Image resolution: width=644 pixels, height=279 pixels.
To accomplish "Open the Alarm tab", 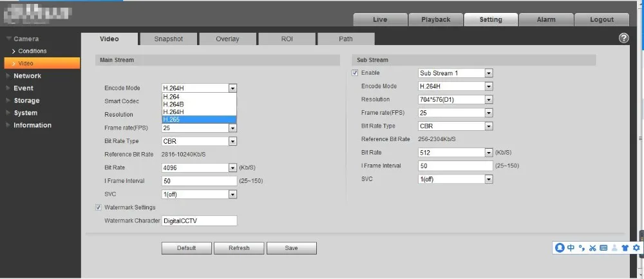I will 546,20.
